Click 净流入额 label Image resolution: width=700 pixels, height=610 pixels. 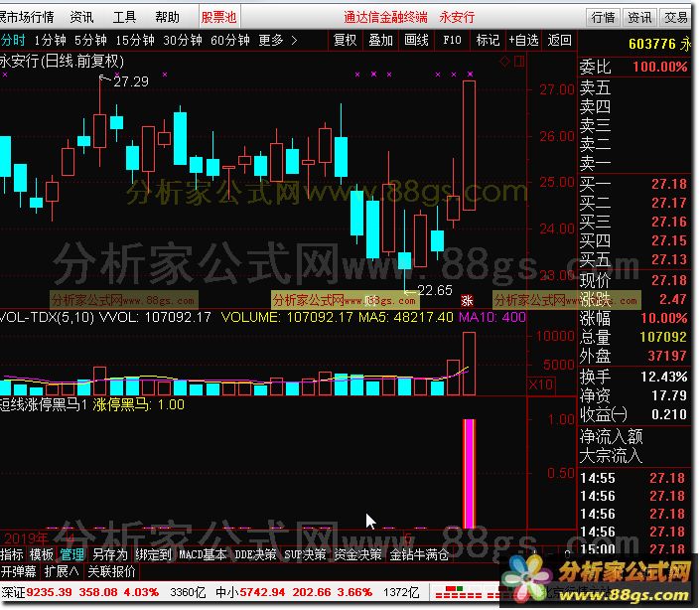pos(612,436)
